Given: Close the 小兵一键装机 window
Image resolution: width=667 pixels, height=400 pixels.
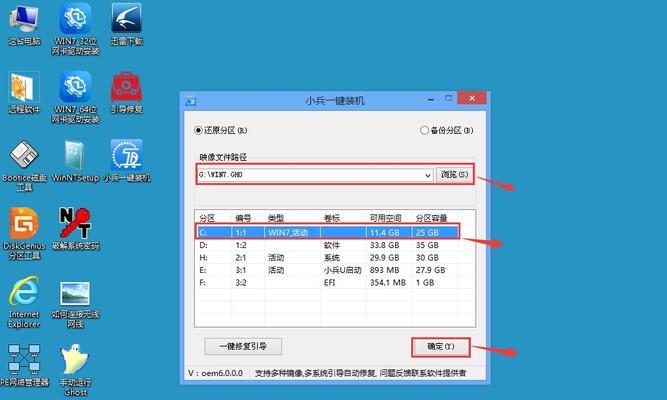Looking at the screenshot, I should (472, 98).
